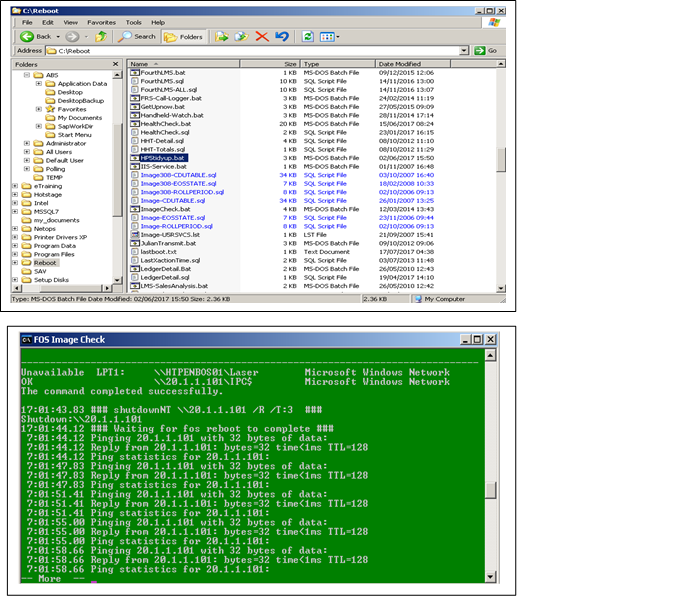Open the Favorites menu
The width and height of the screenshot is (683, 599).
pyautogui.click(x=100, y=21)
